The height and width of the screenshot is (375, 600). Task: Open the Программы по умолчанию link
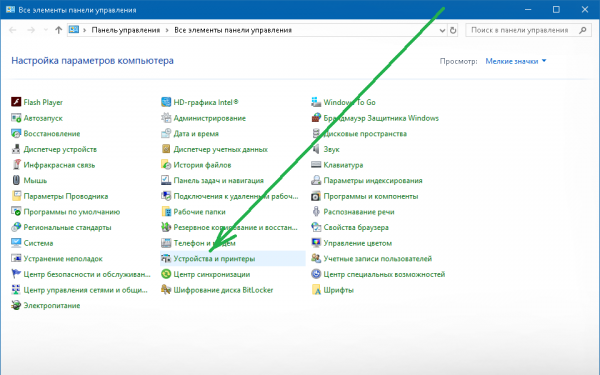coord(72,212)
